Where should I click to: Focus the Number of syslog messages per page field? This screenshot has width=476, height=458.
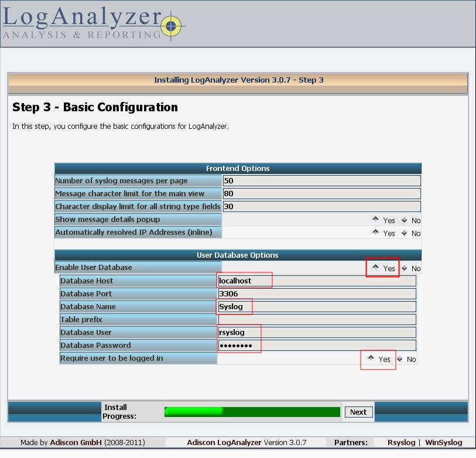pyautogui.click(x=321, y=181)
